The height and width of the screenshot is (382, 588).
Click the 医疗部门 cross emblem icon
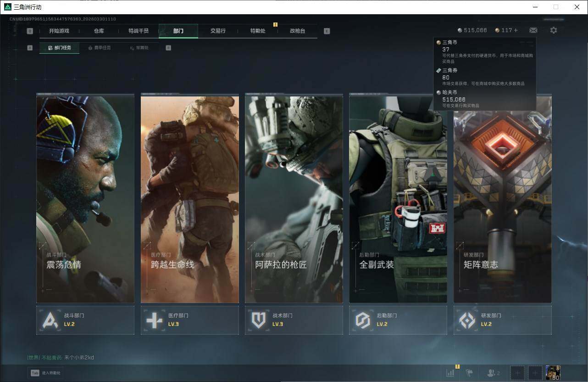[x=154, y=320]
